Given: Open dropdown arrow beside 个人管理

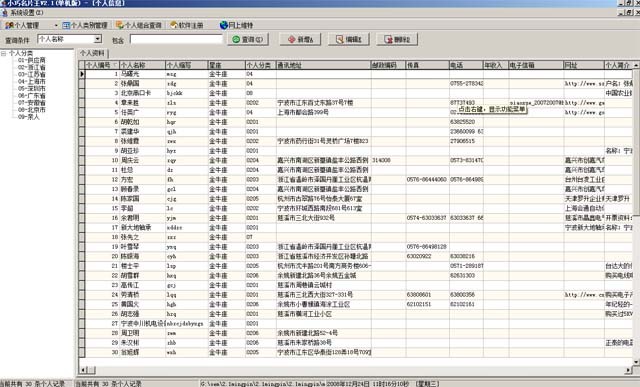Looking at the screenshot, I should (x=56, y=25).
